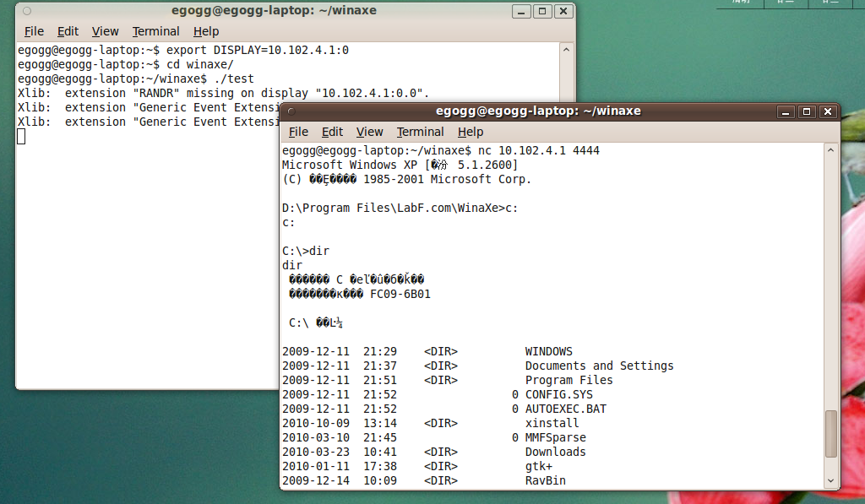Image resolution: width=865 pixels, height=504 pixels.
Task: Open Terminal menu in back terminal window
Action: tap(155, 31)
